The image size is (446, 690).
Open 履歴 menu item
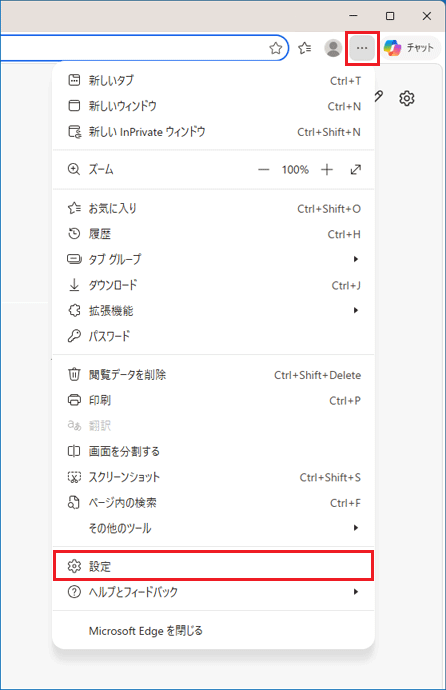click(x=214, y=234)
